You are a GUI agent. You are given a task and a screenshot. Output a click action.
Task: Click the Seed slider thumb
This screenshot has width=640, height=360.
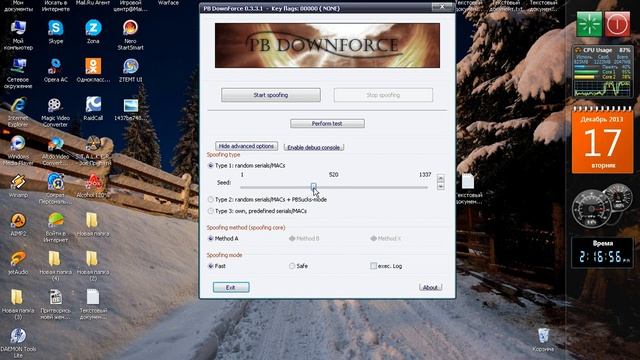(x=313, y=187)
